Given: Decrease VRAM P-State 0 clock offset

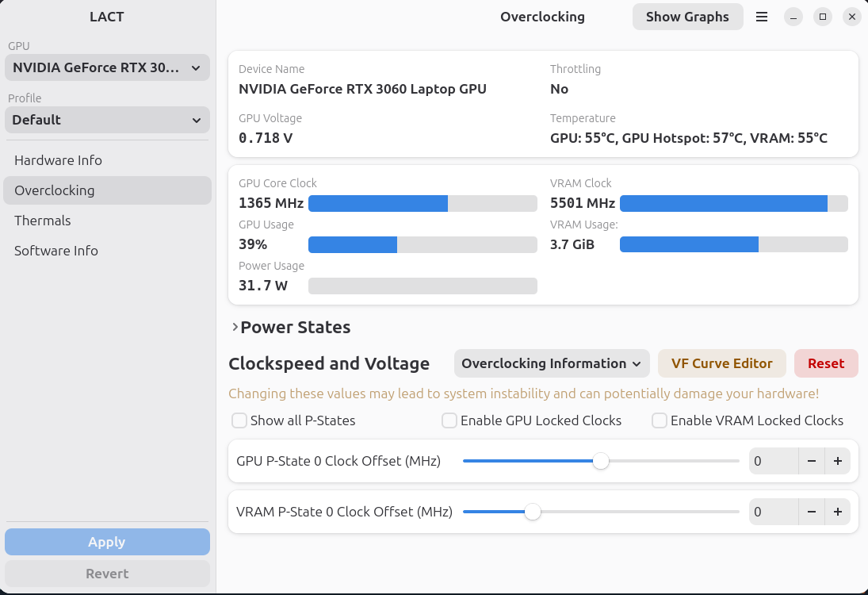Looking at the screenshot, I should 812,512.
